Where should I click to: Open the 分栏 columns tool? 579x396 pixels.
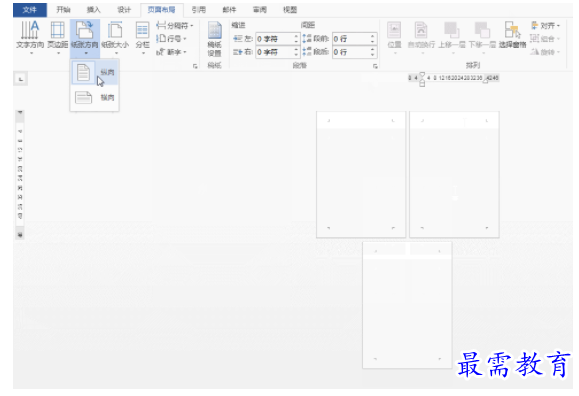142,37
